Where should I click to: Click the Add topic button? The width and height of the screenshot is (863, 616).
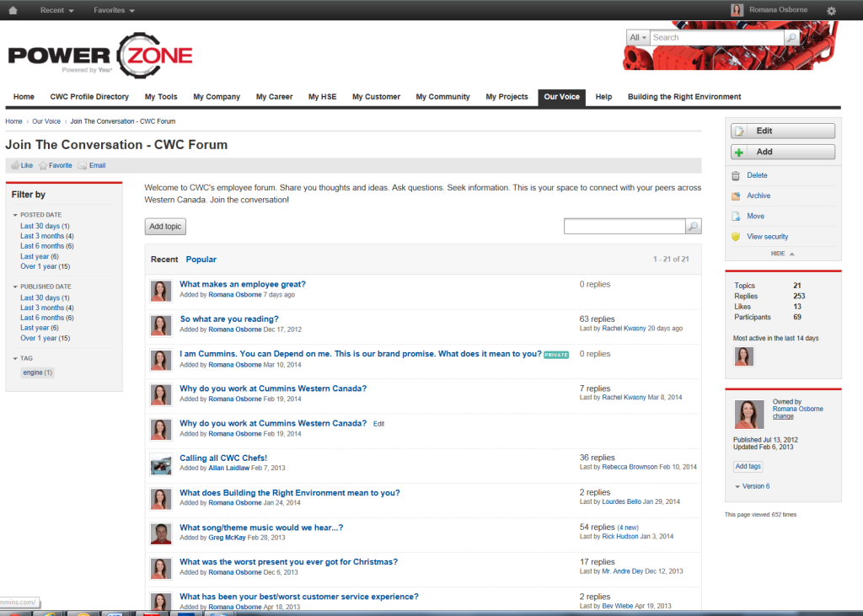[165, 226]
